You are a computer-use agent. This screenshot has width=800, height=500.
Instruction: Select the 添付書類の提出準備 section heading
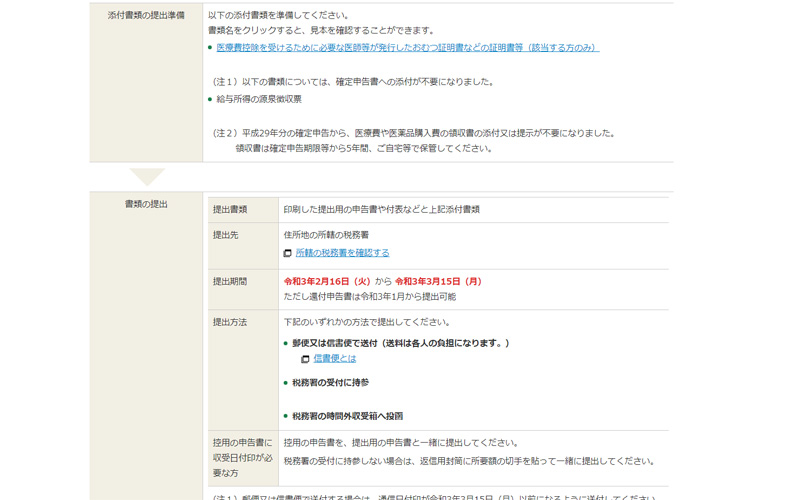click(146, 15)
